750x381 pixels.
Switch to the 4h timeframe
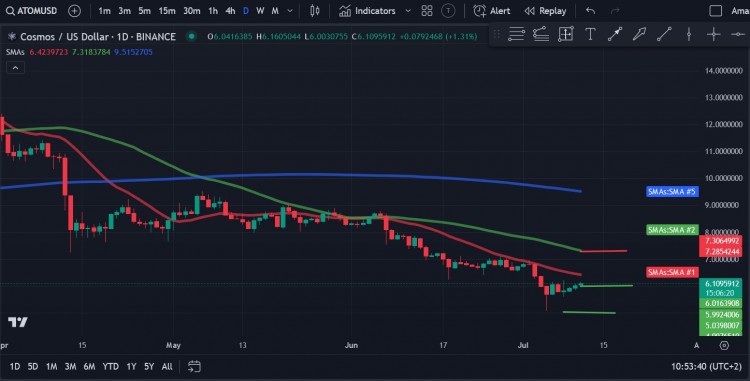230,11
